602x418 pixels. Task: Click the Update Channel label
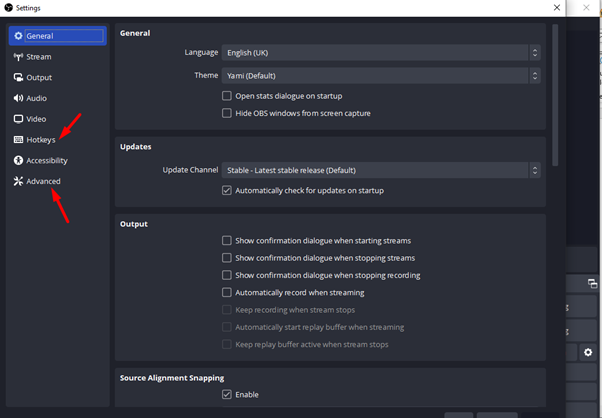pyautogui.click(x=190, y=170)
